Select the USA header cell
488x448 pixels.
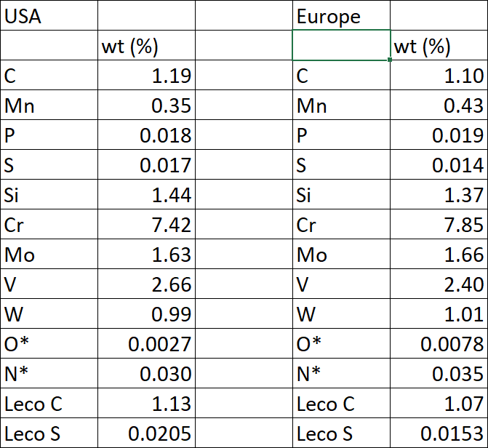click(x=48, y=16)
